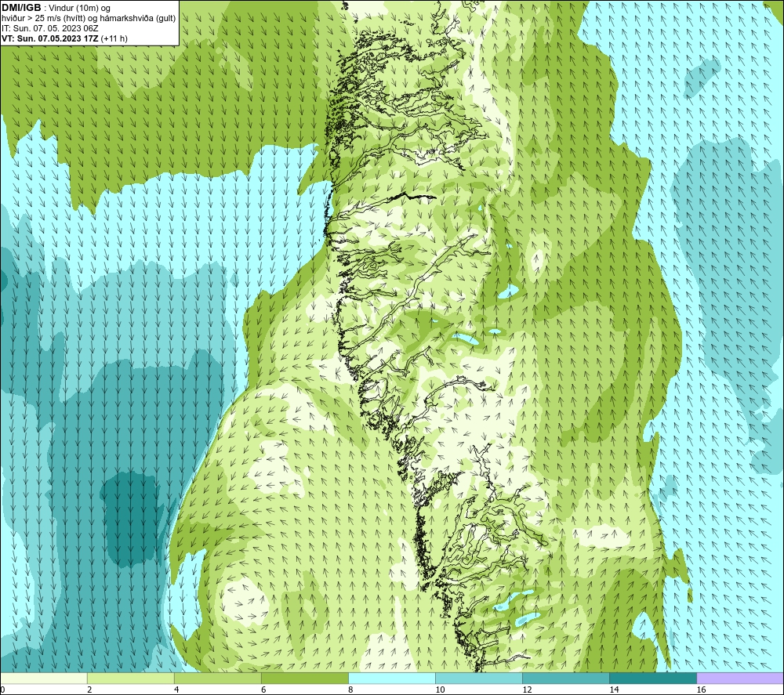Click the palest 0–2 m/s legend swatch
Image resolution: width=784 pixels, height=695 pixels.
point(44,679)
